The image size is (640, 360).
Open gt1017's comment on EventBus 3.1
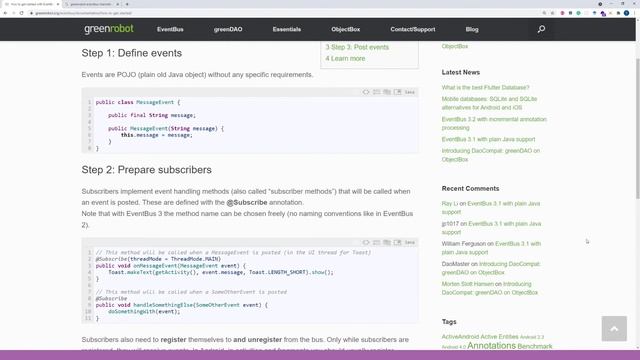491,228
